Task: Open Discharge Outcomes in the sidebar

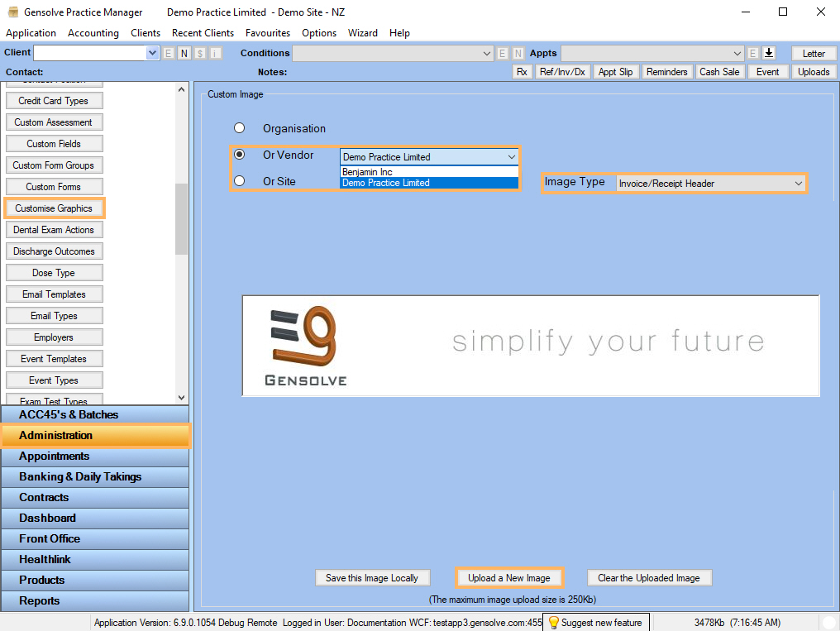Action: point(54,251)
